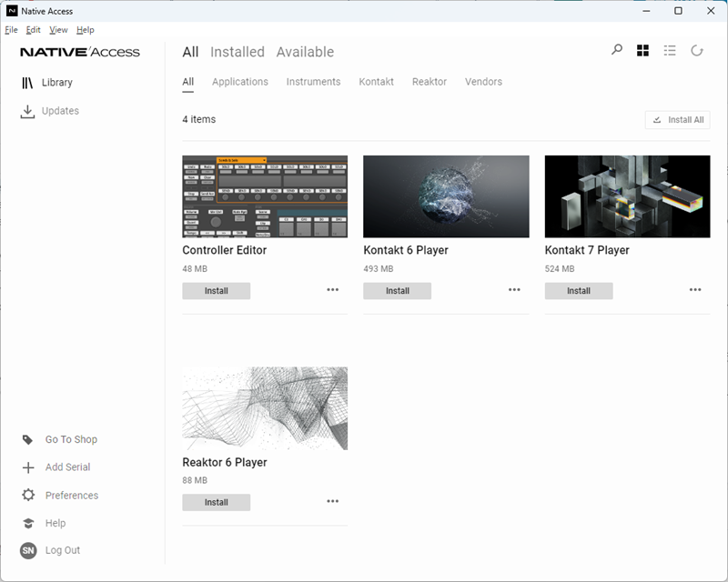This screenshot has width=728, height=582.
Task: Click the NATIVE Access logo
Action: click(x=80, y=52)
